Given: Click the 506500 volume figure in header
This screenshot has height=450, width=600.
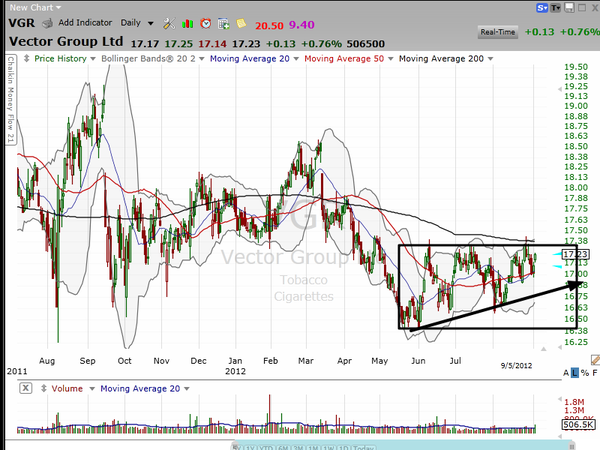Looking at the screenshot, I should (x=365, y=44).
